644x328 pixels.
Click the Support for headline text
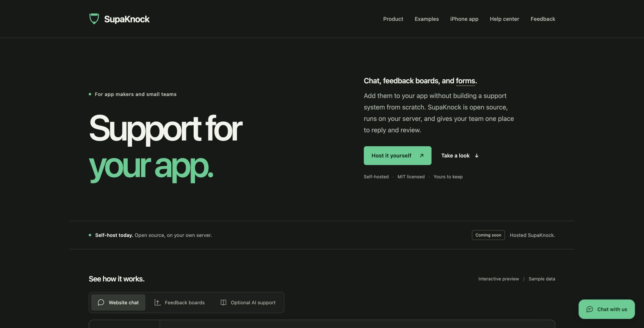(x=166, y=129)
